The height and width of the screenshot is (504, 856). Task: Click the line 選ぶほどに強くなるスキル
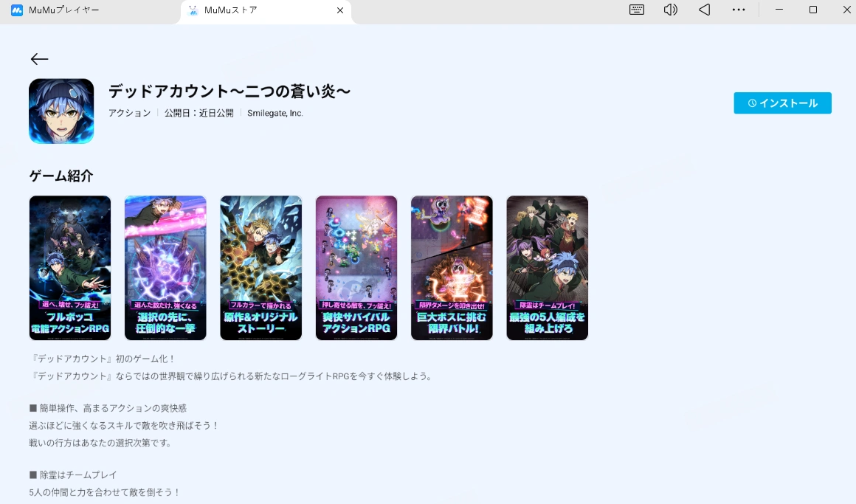point(124,425)
